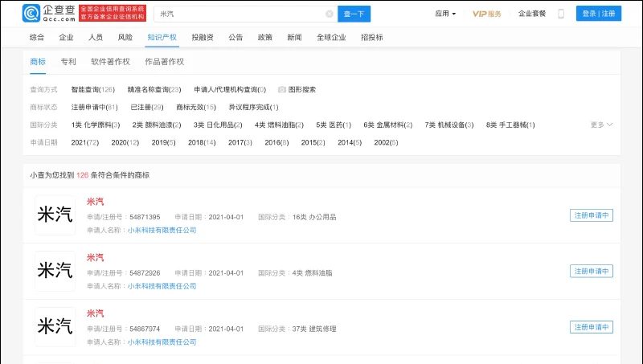
Task: Open 小米科技有限责任公司 link in 54871395 row
Action: (x=162, y=230)
